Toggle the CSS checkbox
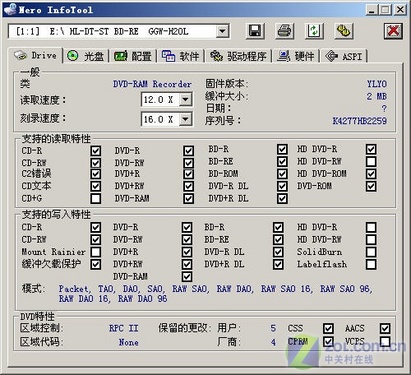This screenshot has width=411, height=375. (328, 328)
